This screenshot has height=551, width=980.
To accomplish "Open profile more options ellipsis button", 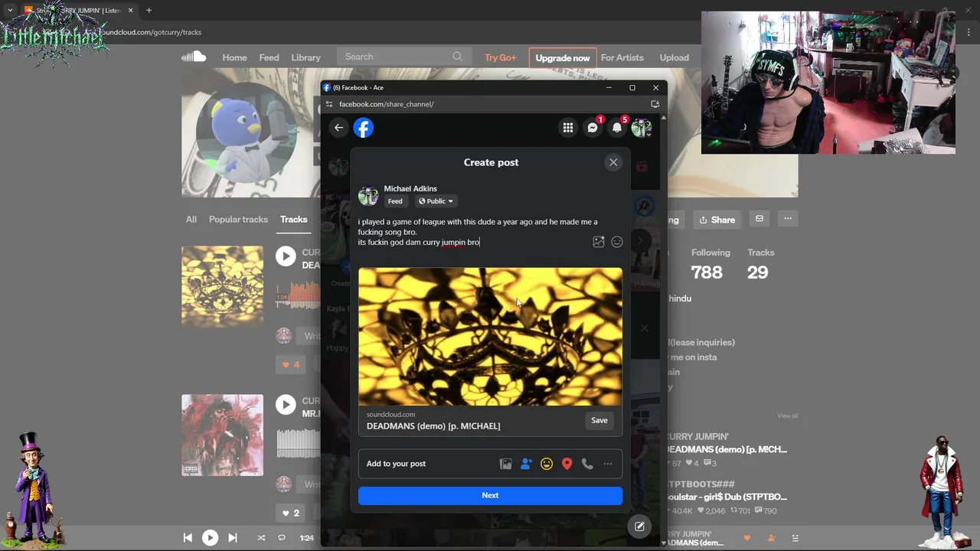I will [788, 219].
